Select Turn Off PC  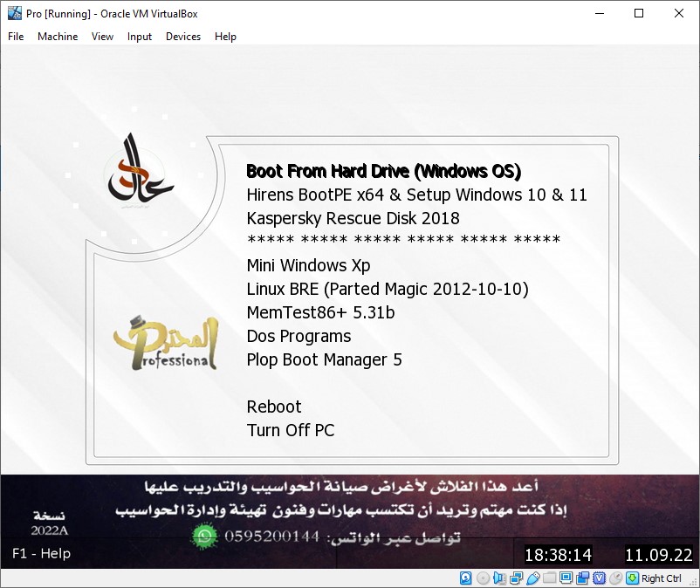[290, 430]
